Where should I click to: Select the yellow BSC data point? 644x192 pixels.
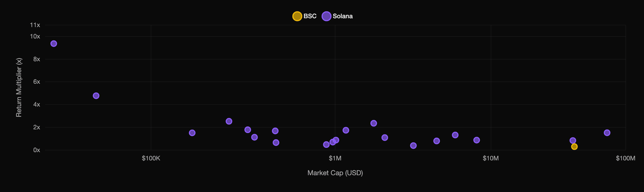pyautogui.click(x=574, y=147)
